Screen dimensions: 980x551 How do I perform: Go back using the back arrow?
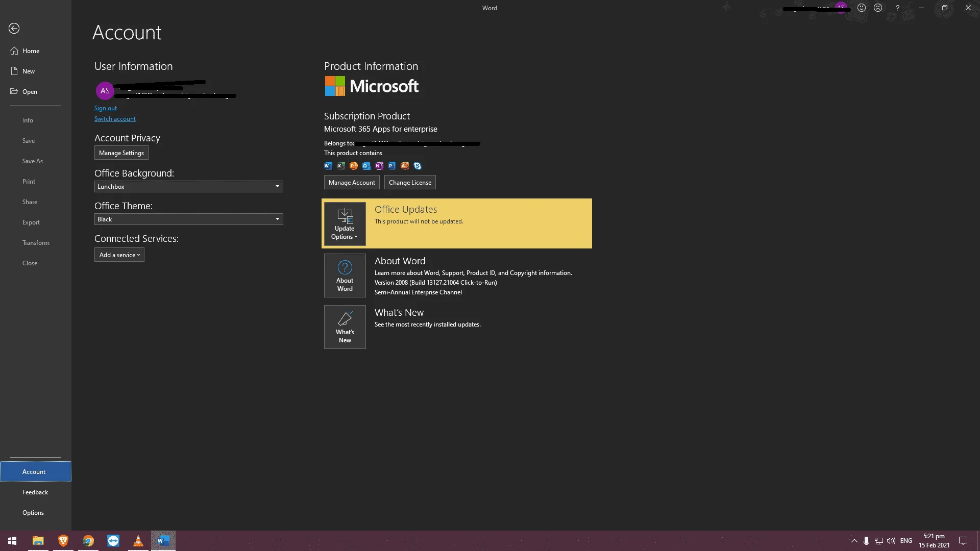click(14, 29)
